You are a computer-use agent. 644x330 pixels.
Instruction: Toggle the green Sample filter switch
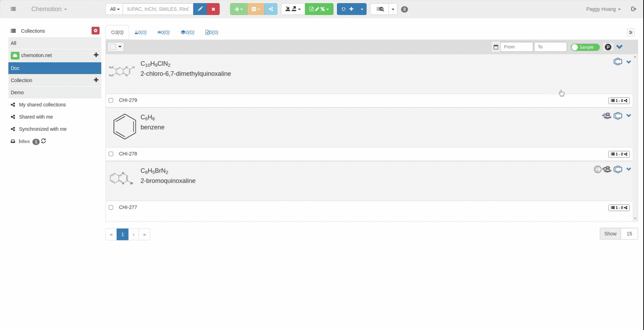585,47
